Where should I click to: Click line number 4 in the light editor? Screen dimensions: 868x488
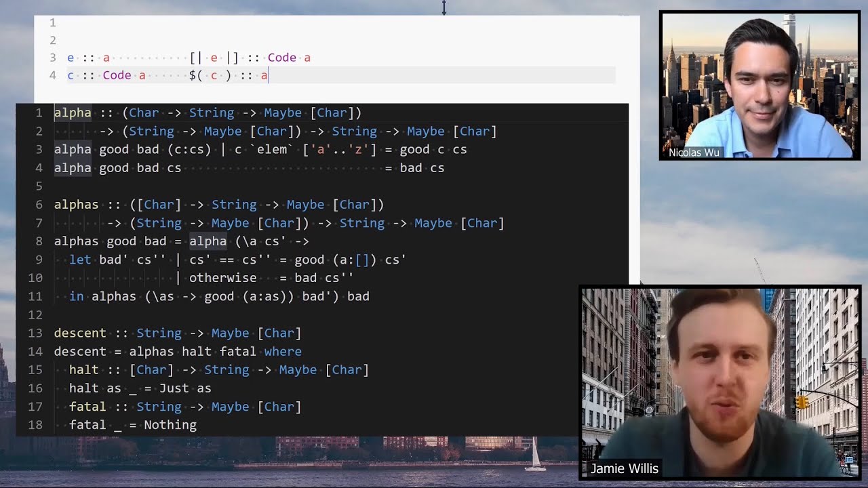click(52, 75)
